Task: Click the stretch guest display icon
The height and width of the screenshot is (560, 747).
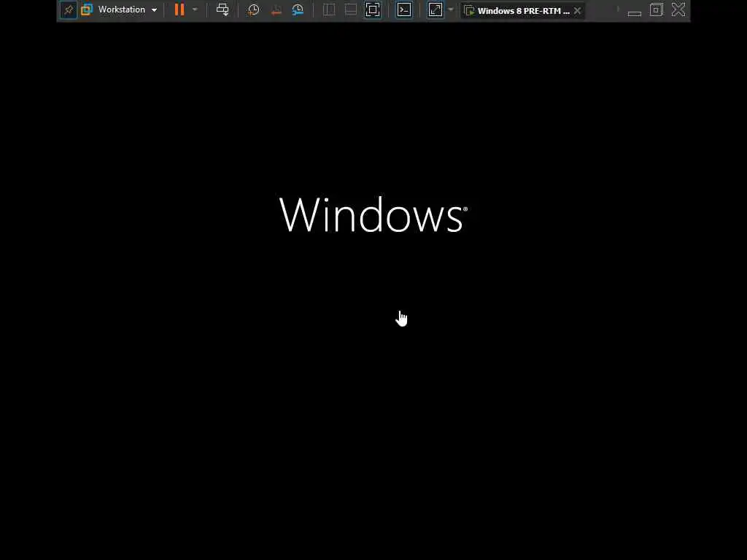Action: [436, 9]
